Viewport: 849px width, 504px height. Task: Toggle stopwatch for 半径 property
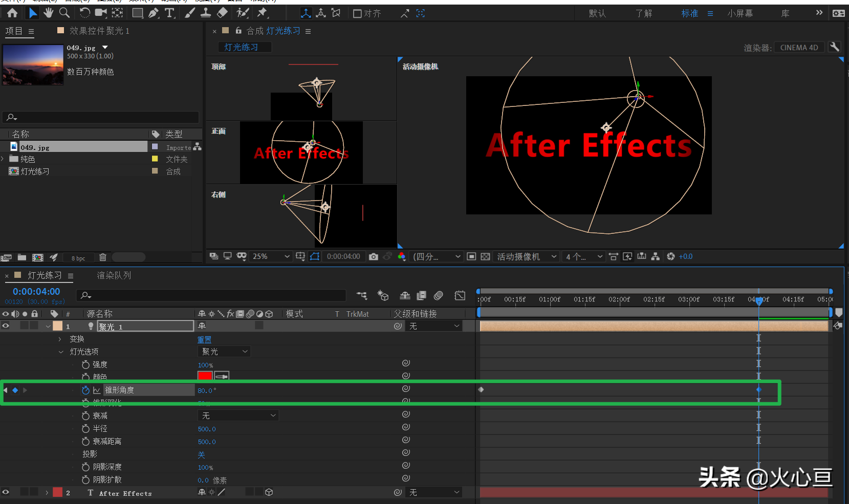(85, 428)
